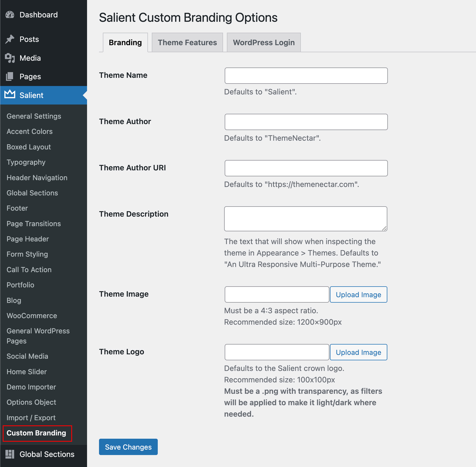
Task: Select the Branding tab
Action: pyautogui.click(x=125, y=42)
